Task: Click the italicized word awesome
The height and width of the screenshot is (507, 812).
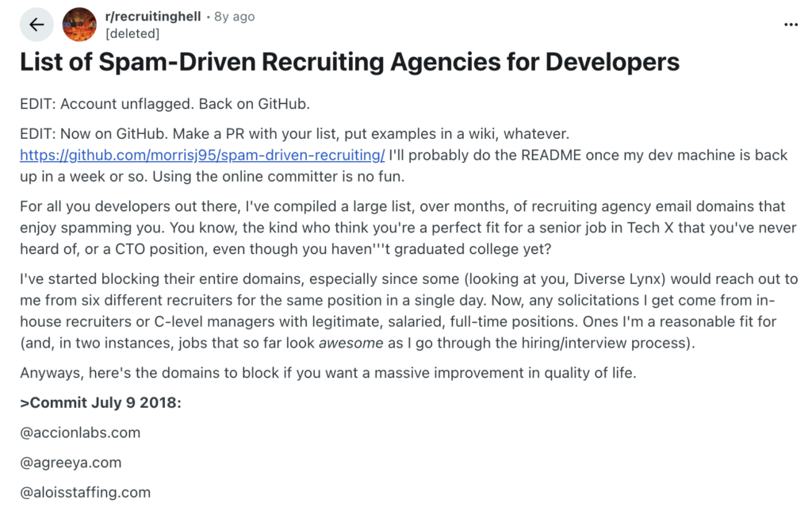Action: click(351, 343)
